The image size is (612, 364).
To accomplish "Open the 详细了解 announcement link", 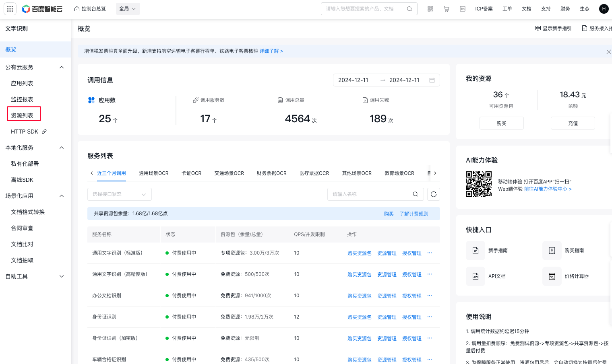I will 271,51.
